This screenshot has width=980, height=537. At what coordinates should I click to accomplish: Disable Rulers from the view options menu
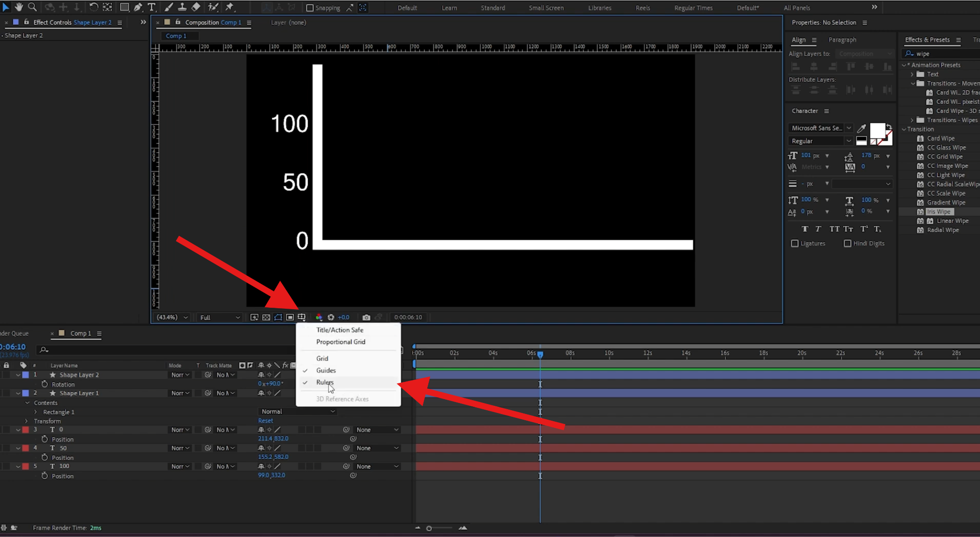pyautogui.click(x=325, y=382)
